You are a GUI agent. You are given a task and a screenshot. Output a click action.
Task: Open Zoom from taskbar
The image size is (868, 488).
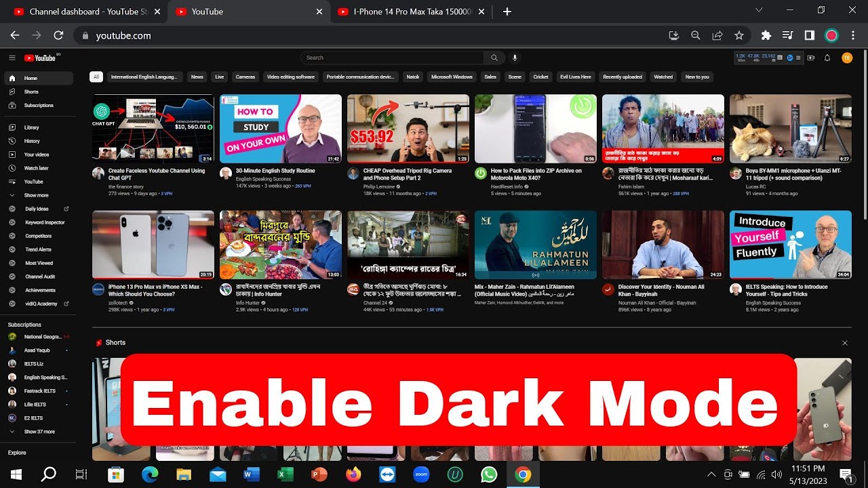421,474
